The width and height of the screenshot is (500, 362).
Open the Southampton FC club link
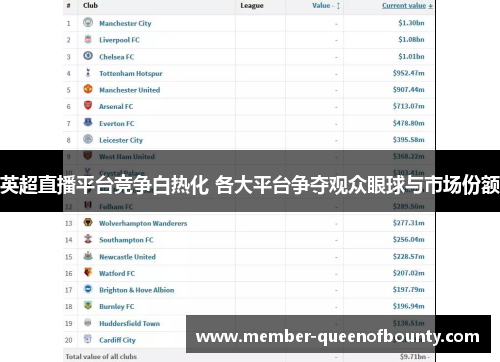126,240
